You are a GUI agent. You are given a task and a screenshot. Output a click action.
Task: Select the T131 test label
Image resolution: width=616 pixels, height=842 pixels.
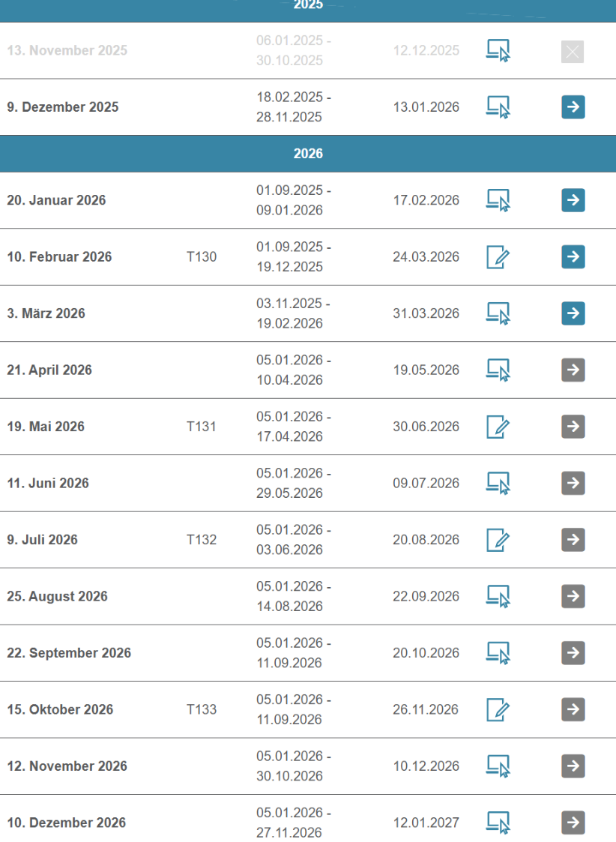tap(202, 427)
